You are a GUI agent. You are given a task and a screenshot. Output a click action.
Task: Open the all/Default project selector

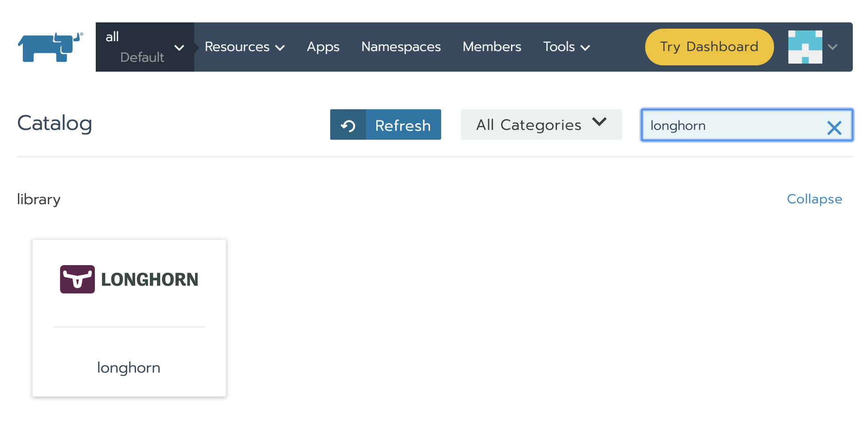tap(145, 47)
